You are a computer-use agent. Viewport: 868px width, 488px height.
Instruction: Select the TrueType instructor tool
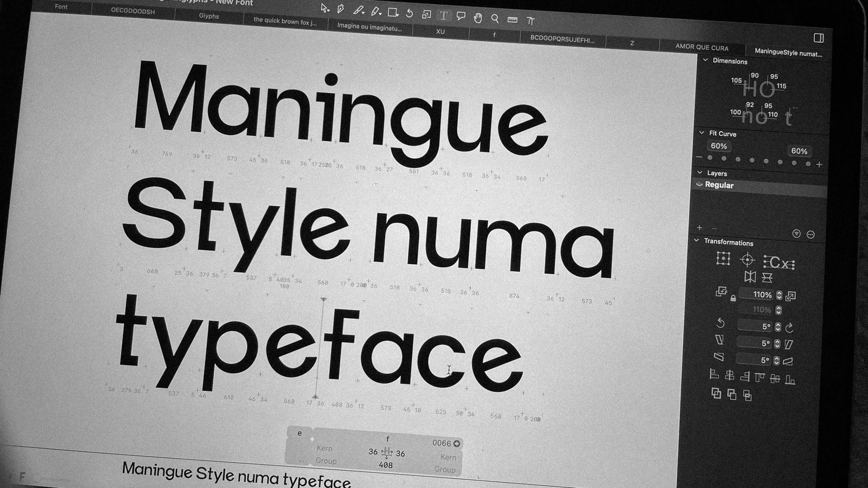coord(531,21)
